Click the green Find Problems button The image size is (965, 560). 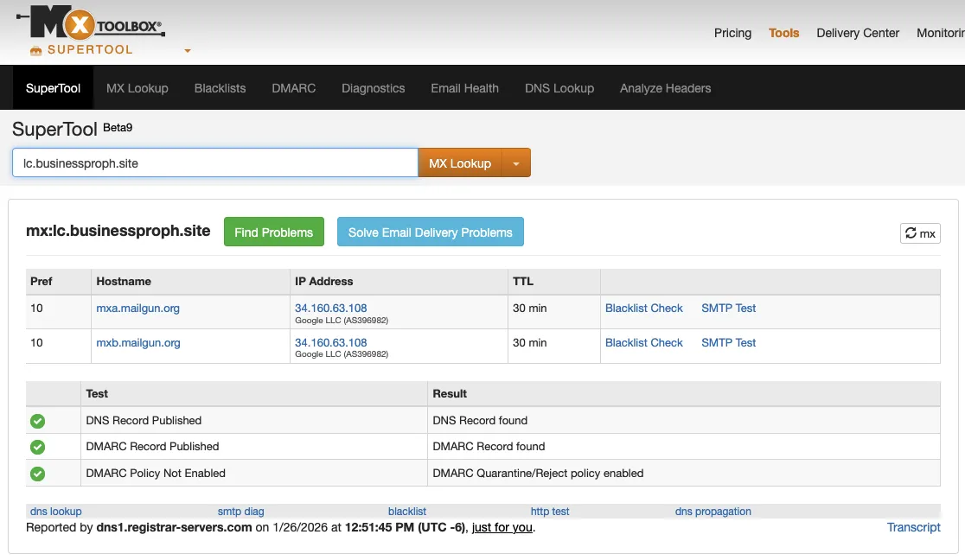[x=273, y=232]
